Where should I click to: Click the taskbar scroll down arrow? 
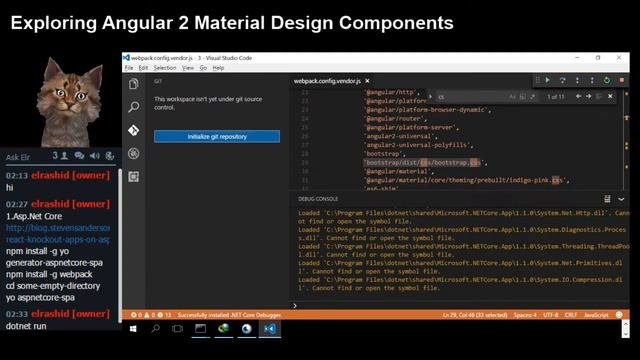coord(625,334)
